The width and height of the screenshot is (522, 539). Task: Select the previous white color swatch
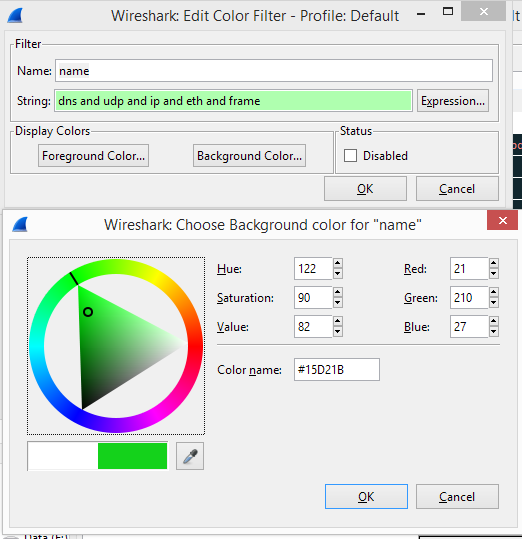tap(63, 456)
